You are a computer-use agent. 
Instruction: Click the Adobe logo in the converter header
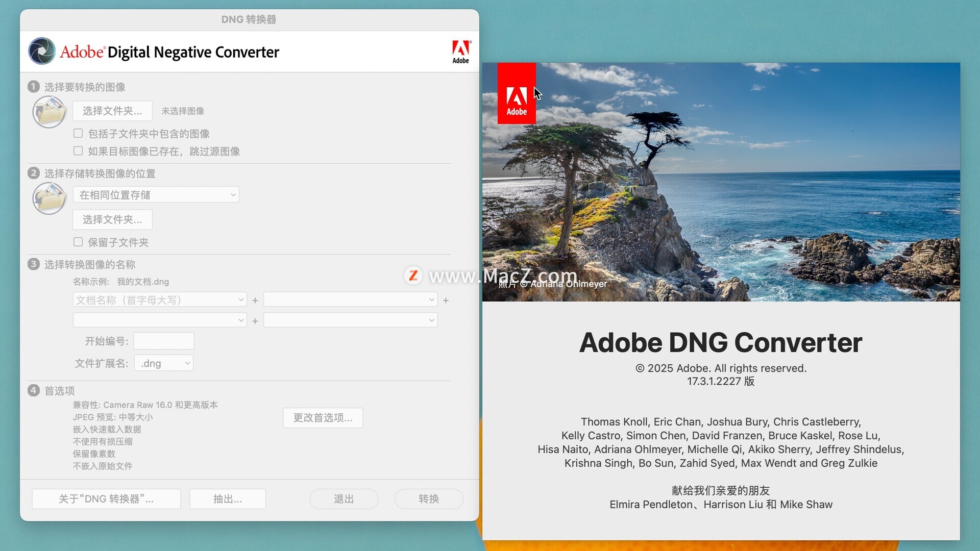coord(461,52)
